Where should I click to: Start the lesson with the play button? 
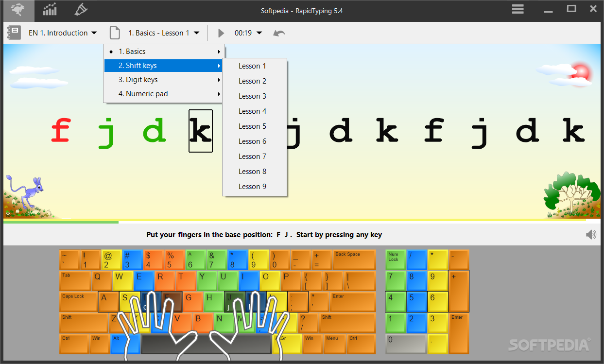(221, 33)
